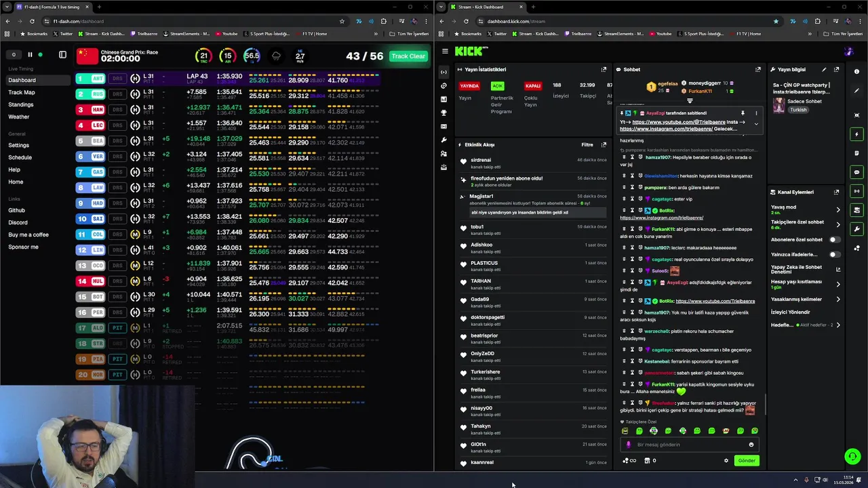Open the green support headset button

tap(852, 457)
